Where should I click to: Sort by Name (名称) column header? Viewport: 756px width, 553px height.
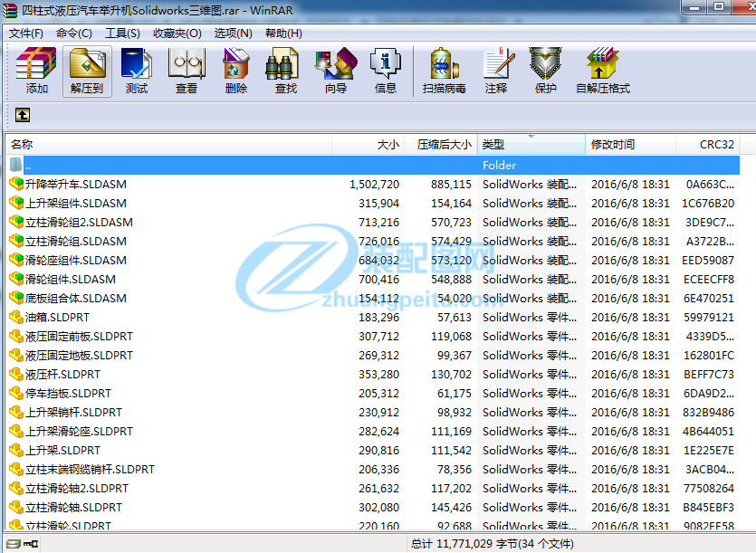click(x=168, y=145)
